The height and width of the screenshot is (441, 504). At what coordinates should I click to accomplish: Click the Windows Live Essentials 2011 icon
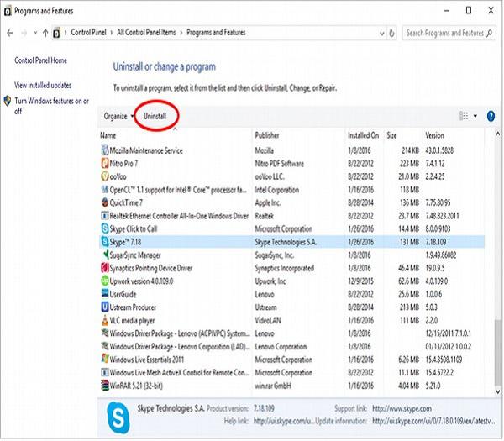point(105,360)
